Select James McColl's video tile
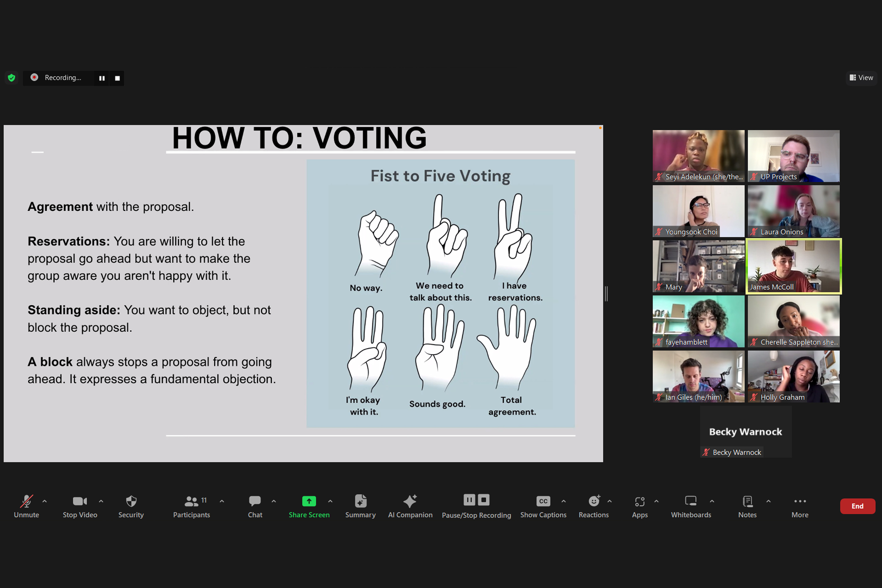 click(793, 266)
